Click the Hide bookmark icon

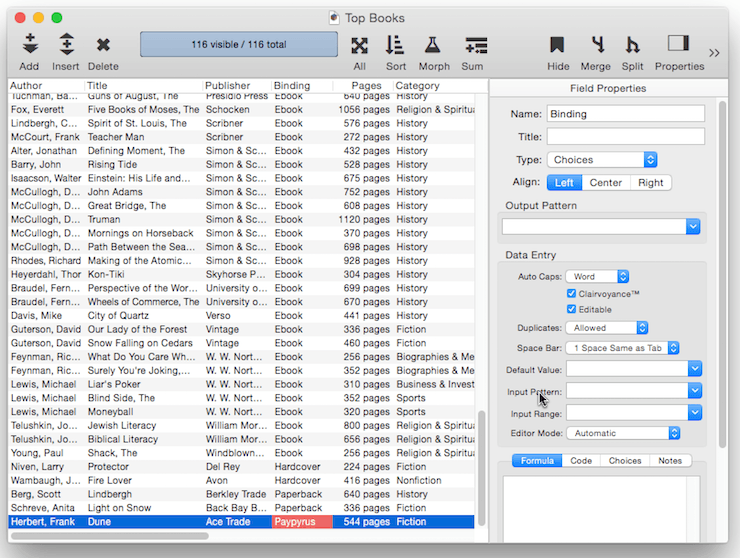pyautogui.click(x=557, y=45)
